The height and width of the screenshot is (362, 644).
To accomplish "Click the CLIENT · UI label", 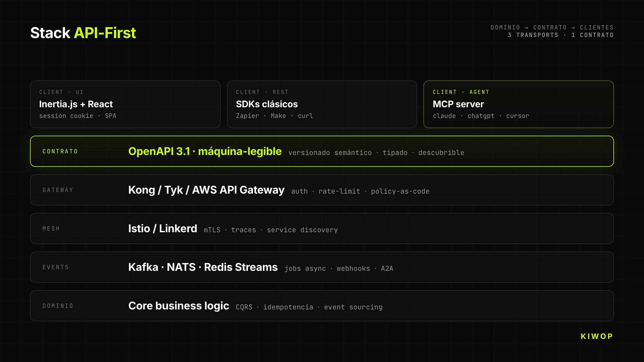I will tap(61, 92).
